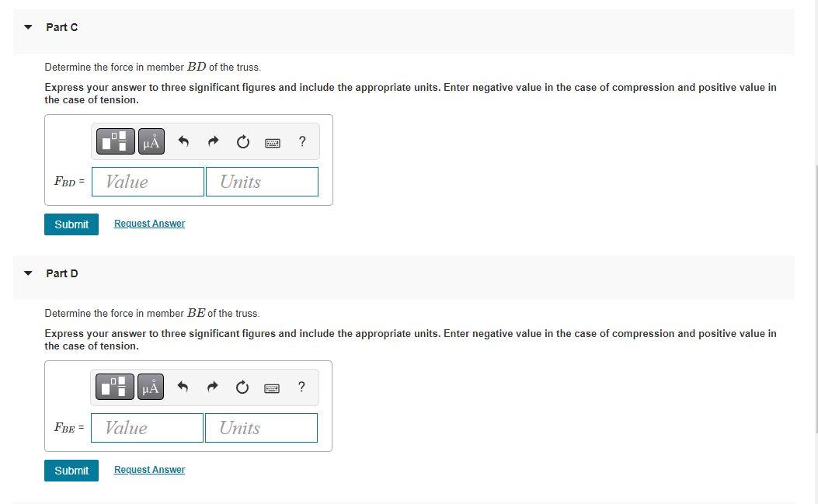Click the μÅ units icon in Part C toolbar

pyautogui.click(x=151, y=141)
